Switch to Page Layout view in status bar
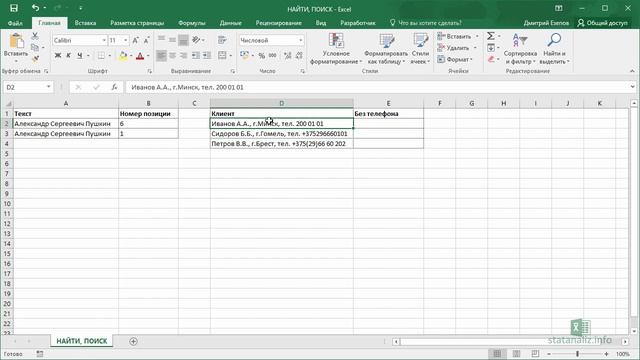 [516, 354]
